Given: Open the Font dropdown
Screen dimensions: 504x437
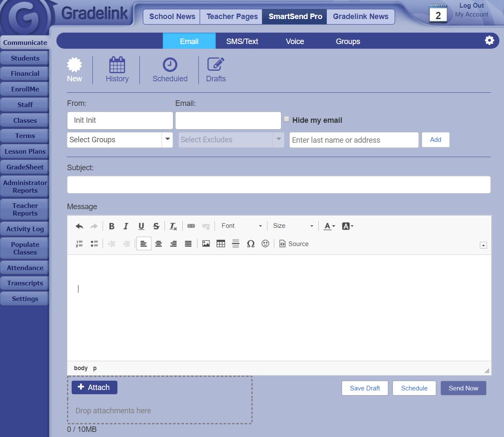Looking at the screenshot, I should coord(242,226).
